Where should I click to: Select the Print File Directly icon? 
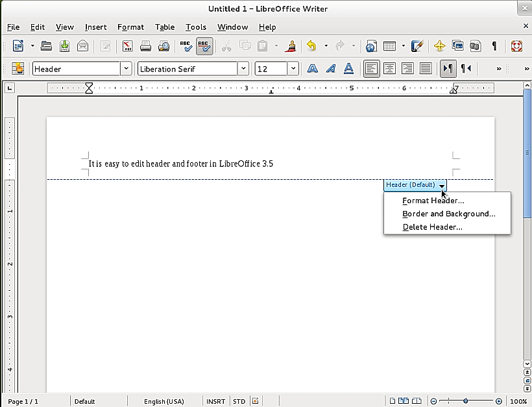pos(146,46)
